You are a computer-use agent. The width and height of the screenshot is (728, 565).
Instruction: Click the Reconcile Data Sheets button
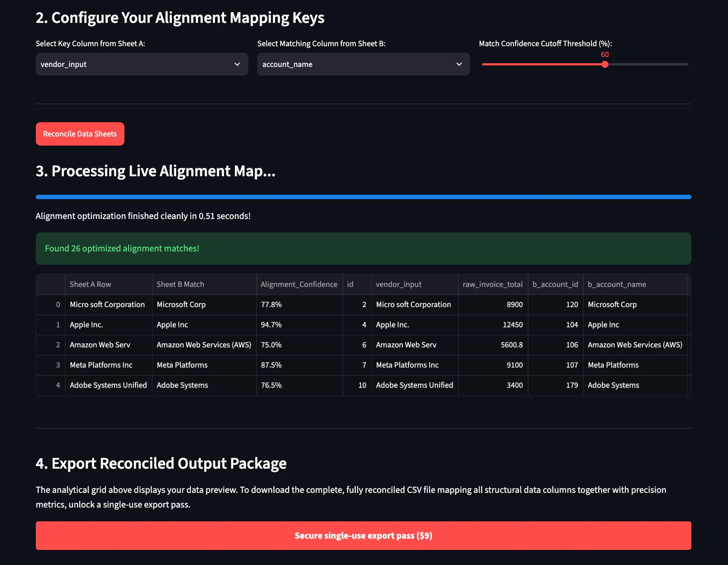click(80, 134)
